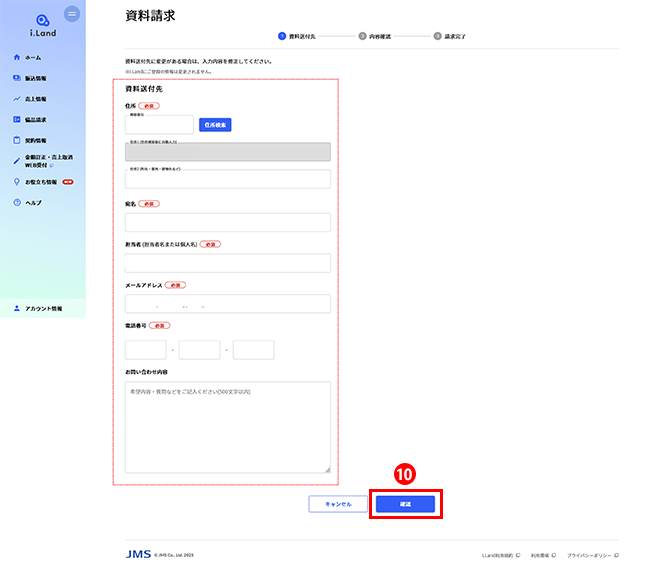Click the キャンセル button
The image size is (658, 570).
click(x=338, y=504)
